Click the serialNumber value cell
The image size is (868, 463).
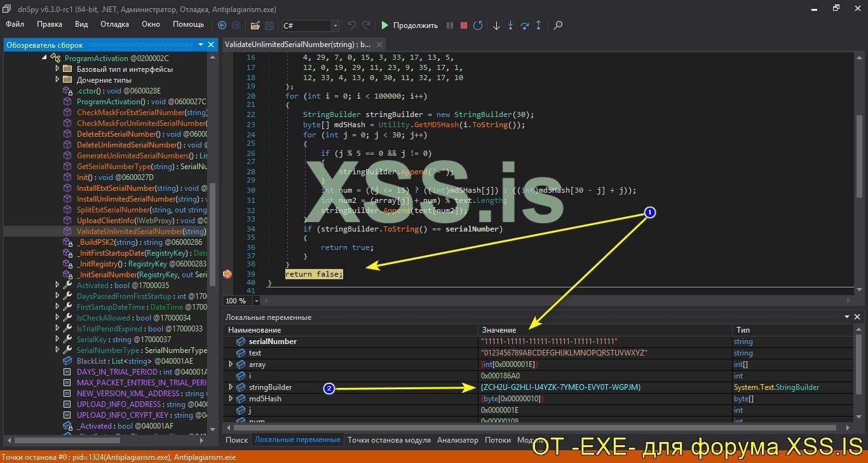point(549,342)
